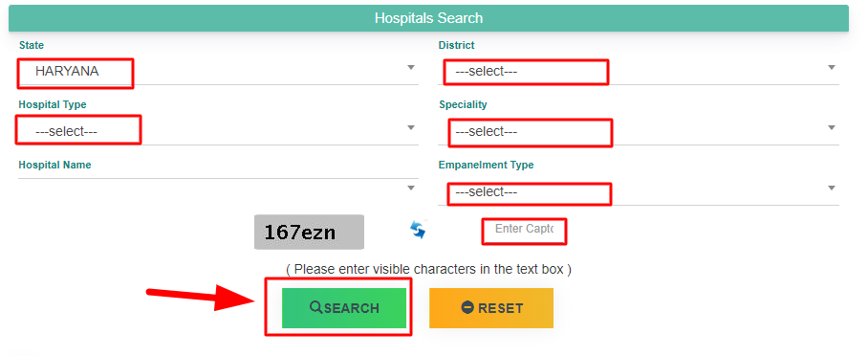Viewport: 868px width, 356px height.
Task: Click the caret arrow of Hospital Type field
Action: click(x=411, y=128)
